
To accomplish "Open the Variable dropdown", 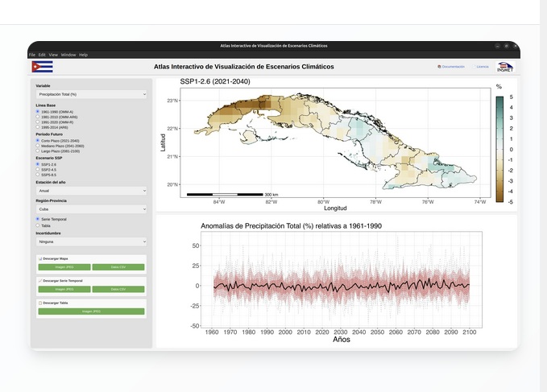I will 91,94.
